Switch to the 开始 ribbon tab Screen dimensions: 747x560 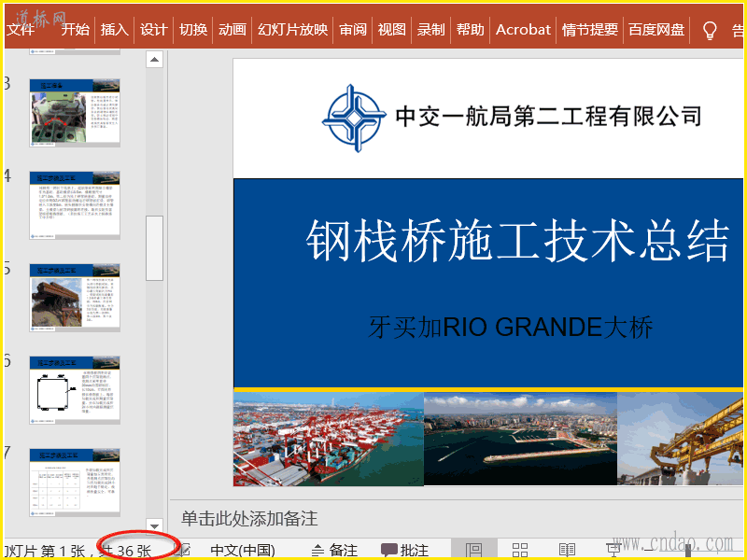click(x=76, y=30)
